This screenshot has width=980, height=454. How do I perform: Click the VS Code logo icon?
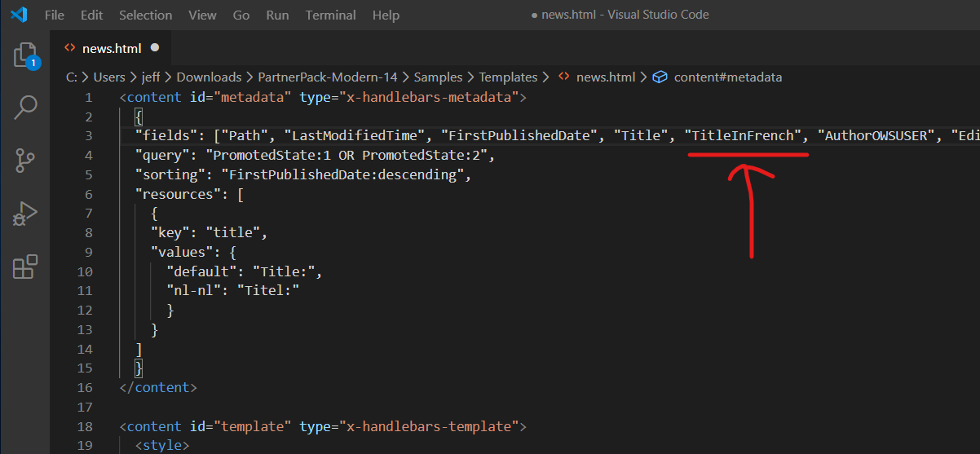(19, 15)
